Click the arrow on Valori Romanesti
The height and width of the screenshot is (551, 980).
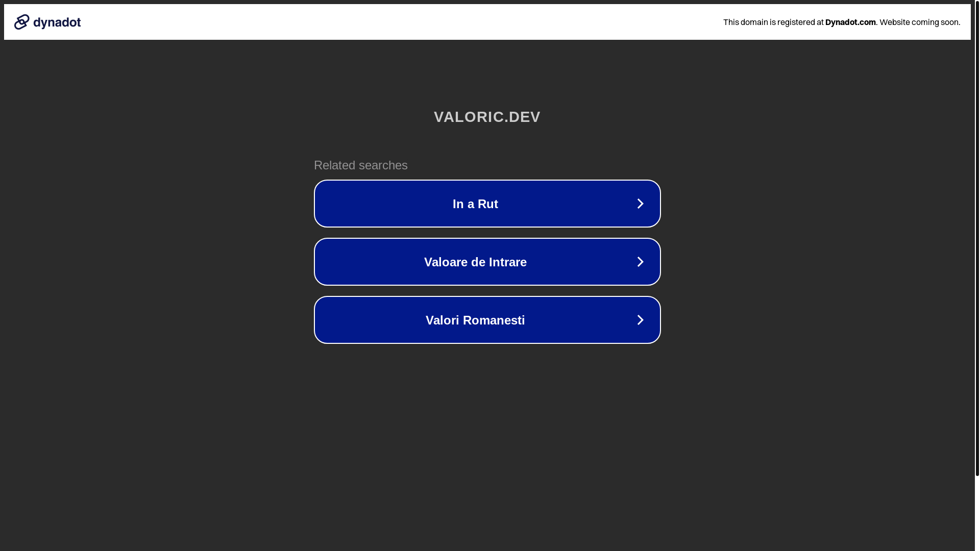640,320
